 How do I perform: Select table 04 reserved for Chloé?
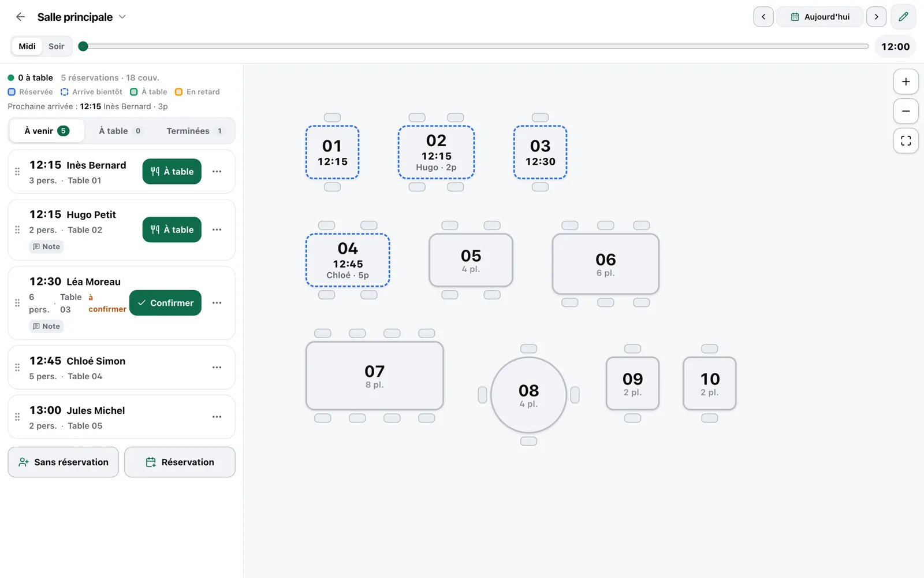(348, 260)
